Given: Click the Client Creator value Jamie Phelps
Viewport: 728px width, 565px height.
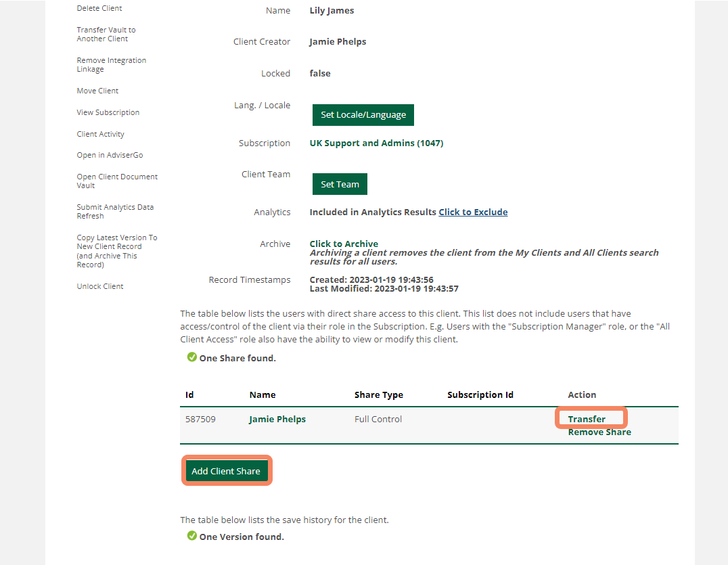Looking at the screenshot, I should pyautogui.click(x=338, y=42).
